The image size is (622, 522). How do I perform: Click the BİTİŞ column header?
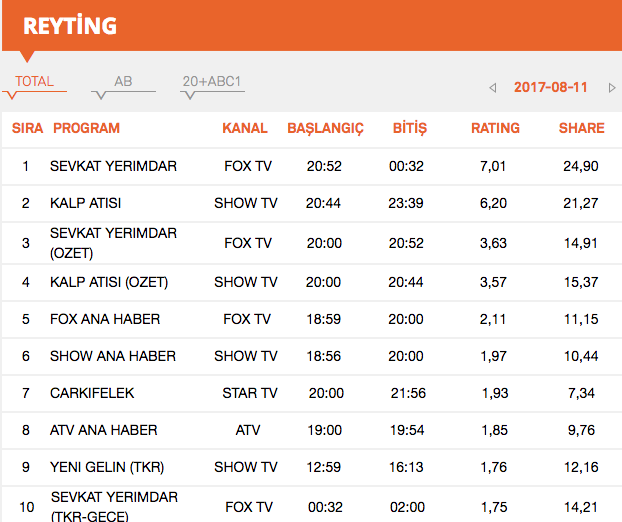pos(409,128)
